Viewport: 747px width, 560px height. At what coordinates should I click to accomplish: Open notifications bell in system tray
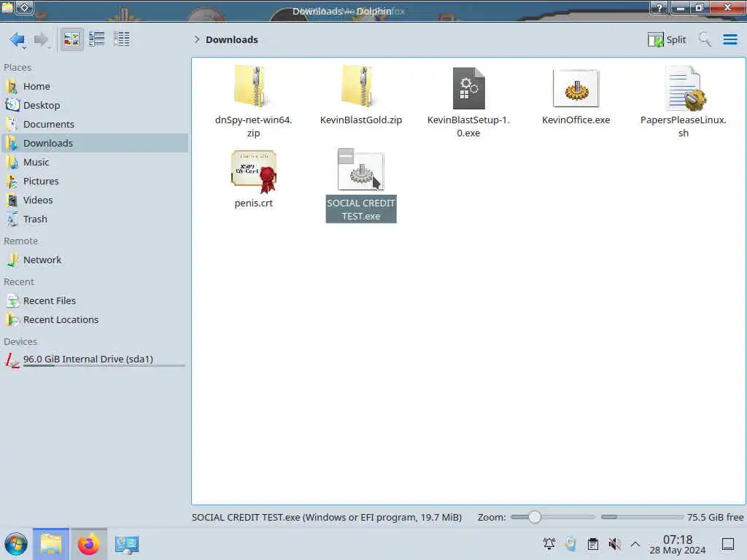coord(549,544)
